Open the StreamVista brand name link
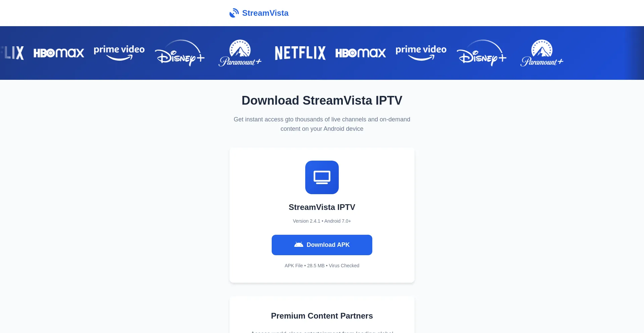Image resolution: width=644 pixels, height=333 pixels. 265,13
